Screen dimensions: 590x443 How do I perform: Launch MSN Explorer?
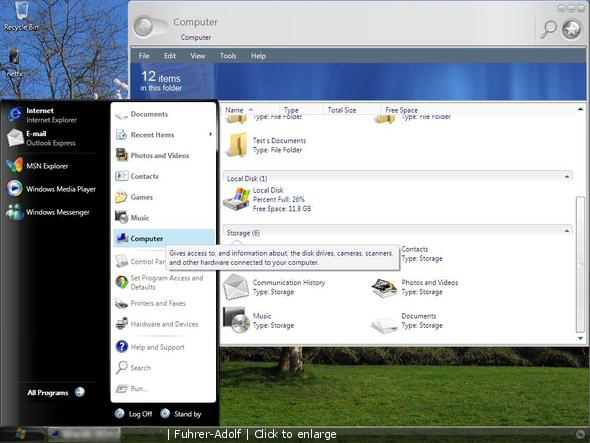tap(37, 166)
